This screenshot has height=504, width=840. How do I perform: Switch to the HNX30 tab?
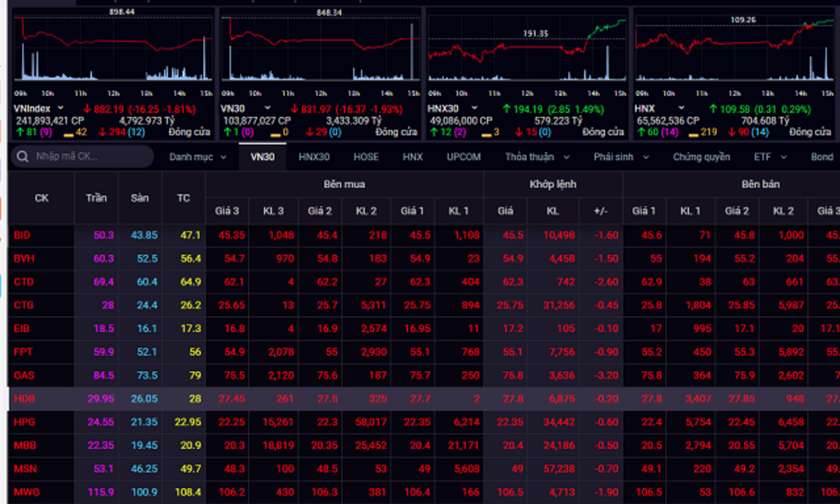[x=314, y=157]
